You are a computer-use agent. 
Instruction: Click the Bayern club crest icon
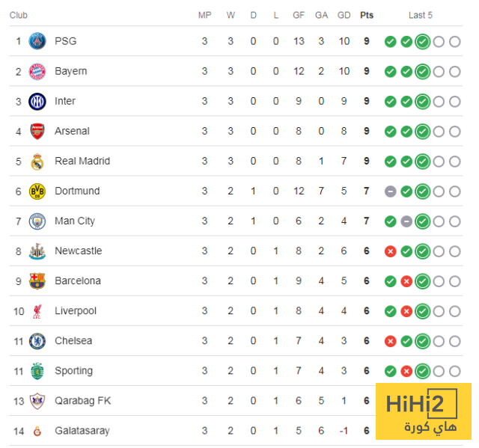point(37,71)
